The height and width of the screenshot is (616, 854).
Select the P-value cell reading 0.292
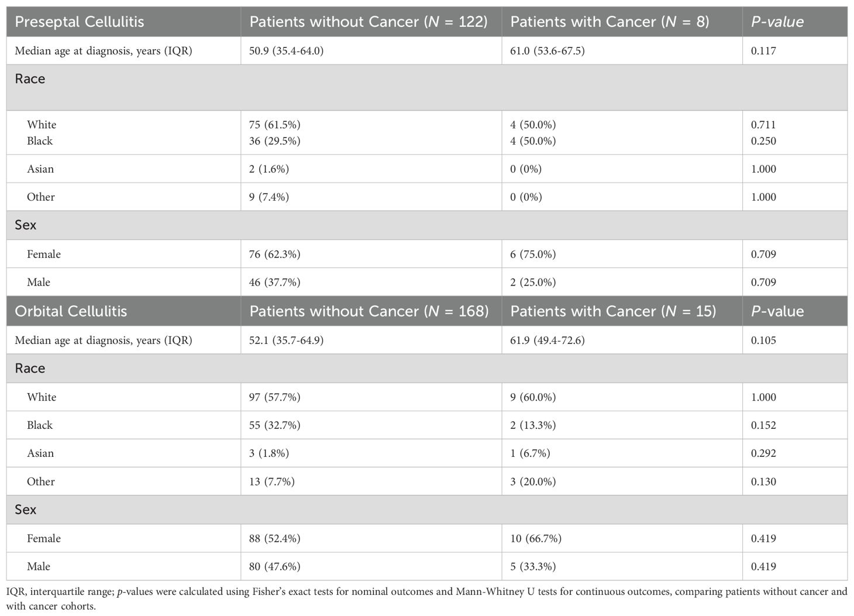763,453
